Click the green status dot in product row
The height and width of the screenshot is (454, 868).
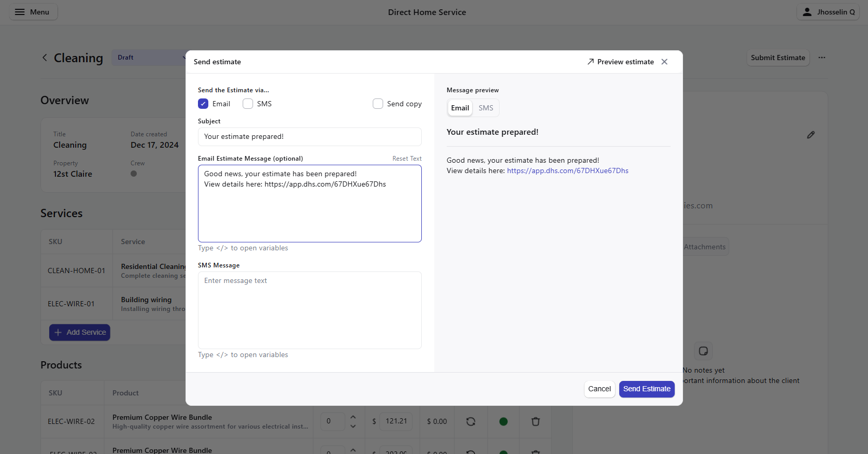(x=503, y=421)
